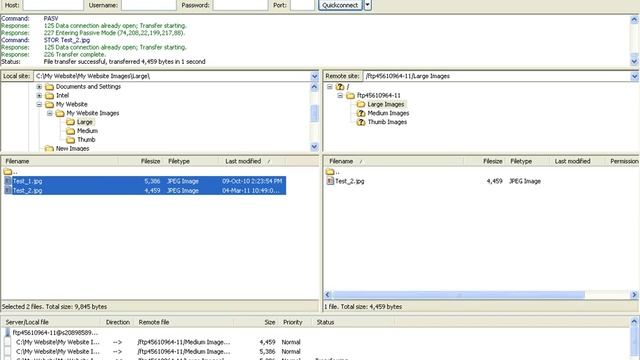Select the Documents and Settings folder icon
The height and width of the screenshot is (360, 640).
pyautogui.click(x=49, y=87)
